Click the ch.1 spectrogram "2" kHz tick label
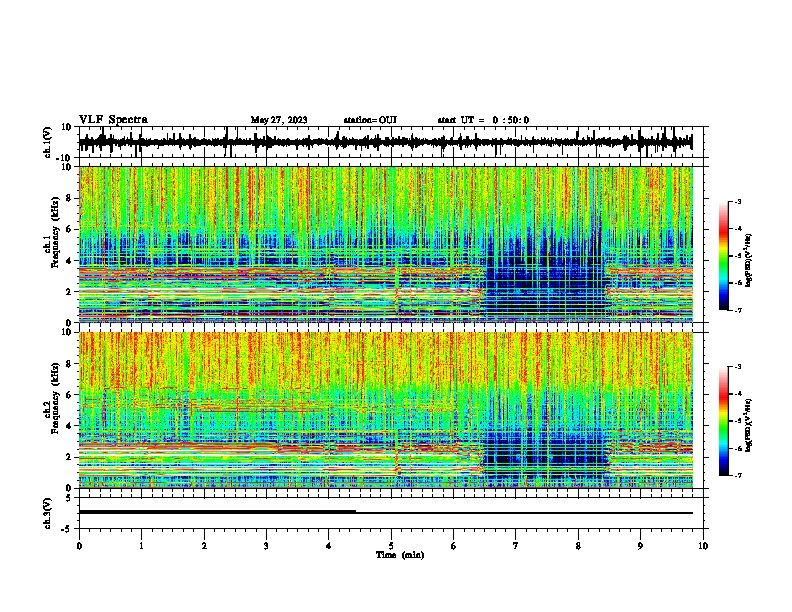 click(68, 292)
